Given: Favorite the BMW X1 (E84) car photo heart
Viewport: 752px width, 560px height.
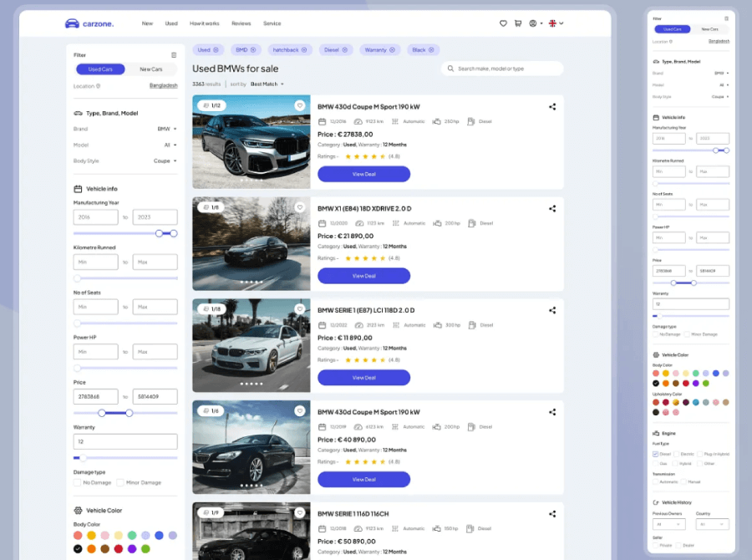Looking at the screenshot, I should coord(300,207).
